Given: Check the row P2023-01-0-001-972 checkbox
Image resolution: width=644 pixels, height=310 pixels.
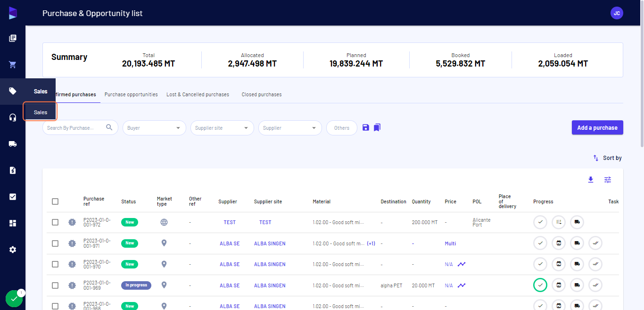Looking at the screenshot, I should click(x=55, y=222).
